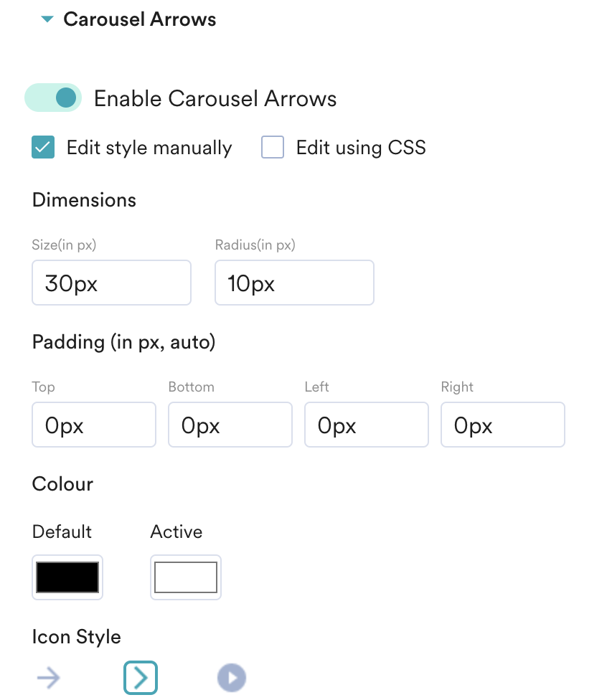Focus the Bottom padding field
Screen dimensions: 607x700
point(230,425)
